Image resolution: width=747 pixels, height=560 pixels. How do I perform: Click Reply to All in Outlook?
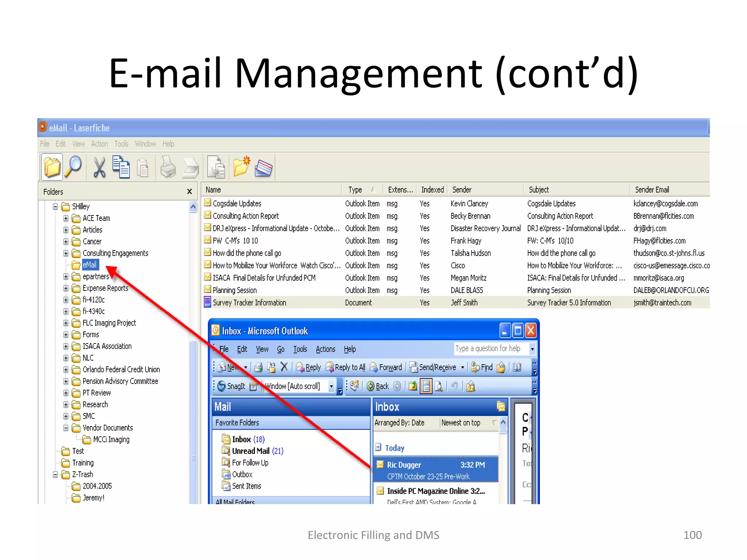[x=345, y=367]
